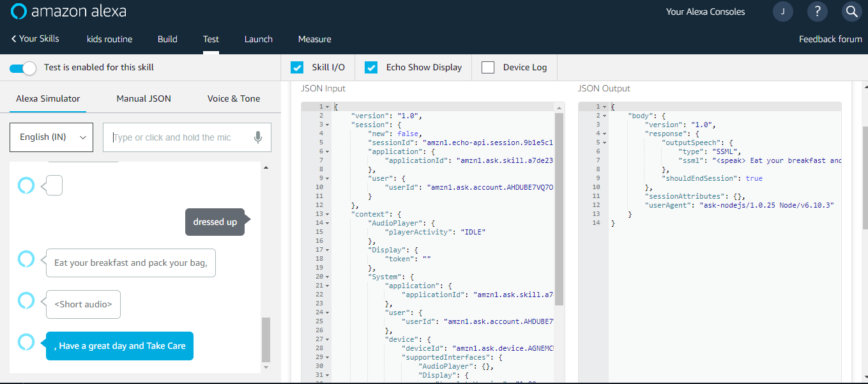Collapse JSON Output response fold arrow line 4
This screenshot has height=384, width=868.
pos(604,134)
